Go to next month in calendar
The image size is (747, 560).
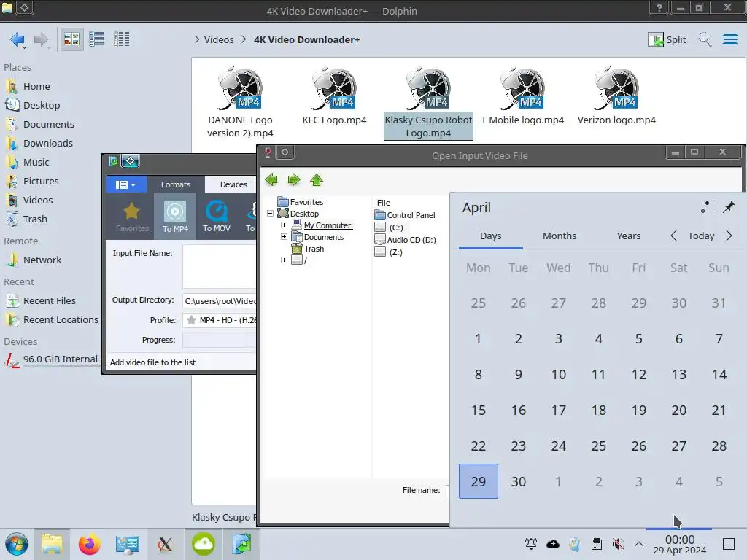729,236
